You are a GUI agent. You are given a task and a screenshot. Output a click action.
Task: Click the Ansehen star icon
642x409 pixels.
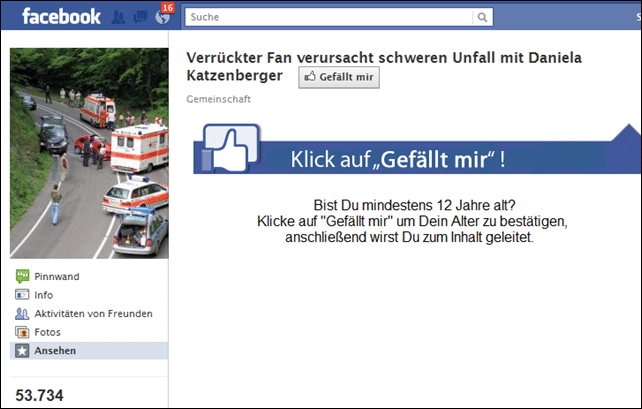pos(22,351)
